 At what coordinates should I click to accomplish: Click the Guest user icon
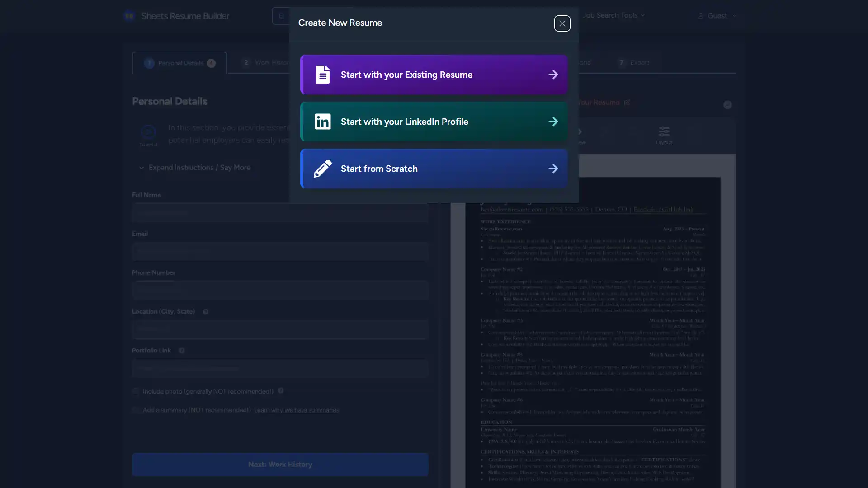[700, 16]
